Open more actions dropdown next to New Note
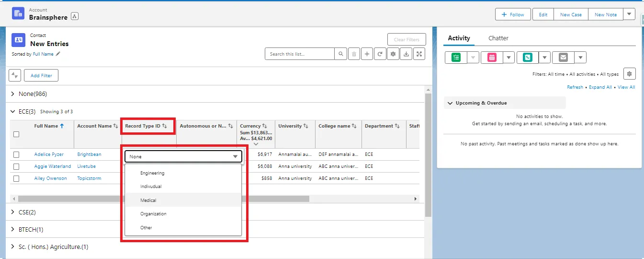This screenshot has height=259, width=644. pyautogui.click(x=629, y=14)
